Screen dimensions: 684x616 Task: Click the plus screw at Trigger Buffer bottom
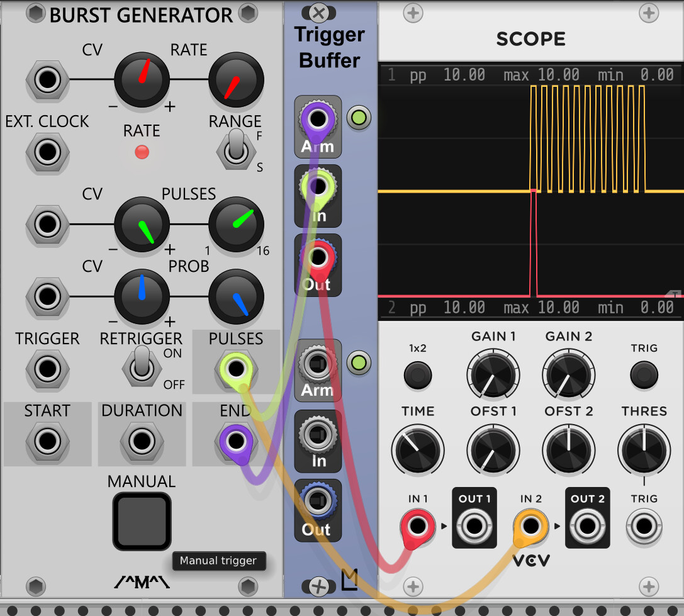(319, 587)
